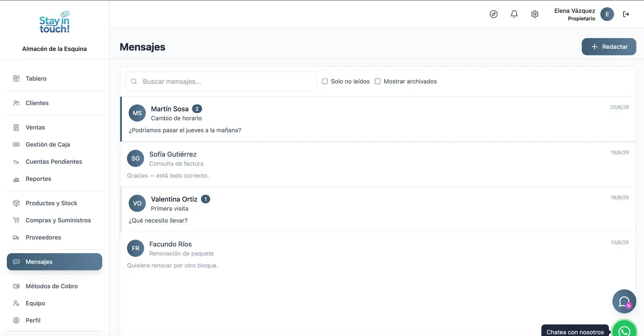Click the Chatea con nosotros label

tap(575, 332)
